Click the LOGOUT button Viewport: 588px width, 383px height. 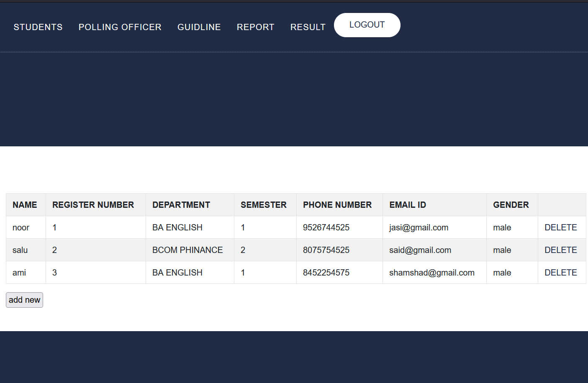tap(367, 25)
